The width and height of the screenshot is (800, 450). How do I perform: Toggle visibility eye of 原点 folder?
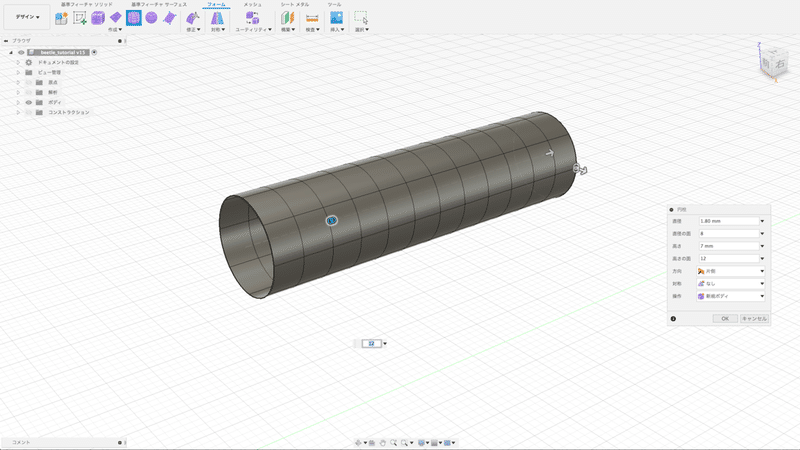[29, 82]
